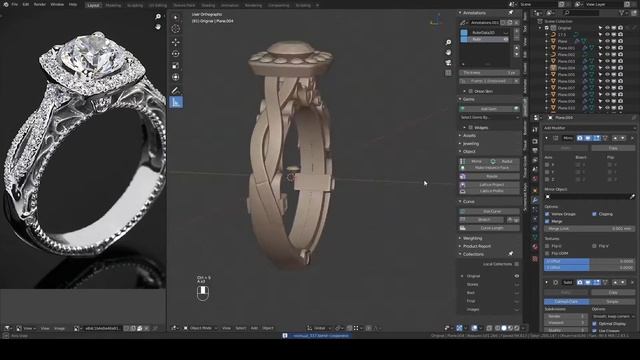Toggle perspective/orthographic grid gizmo in viewport
Image resolution: width=640 pixels, height=360 pixels.
click(x=448, y=73)
